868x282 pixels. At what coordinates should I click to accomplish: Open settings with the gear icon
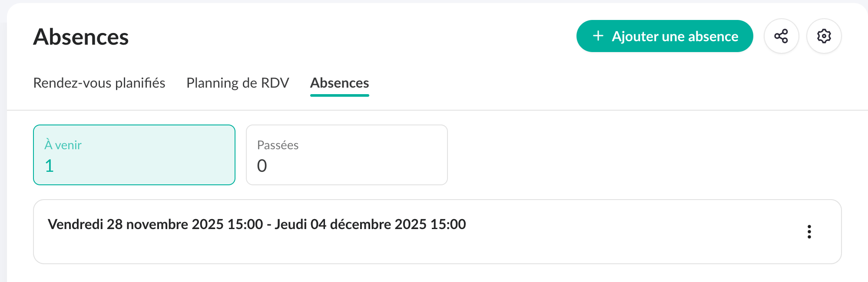point(824,36)
